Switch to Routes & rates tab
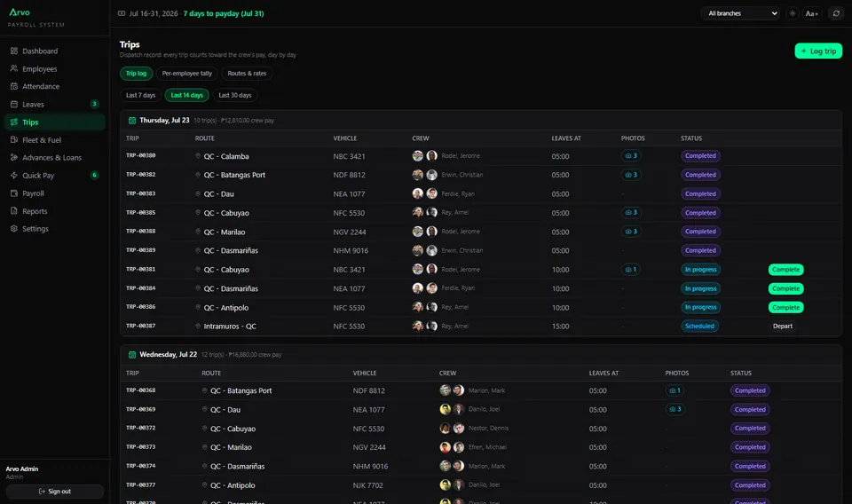This screenshot has height=504, width=852. tap(248, 74)
